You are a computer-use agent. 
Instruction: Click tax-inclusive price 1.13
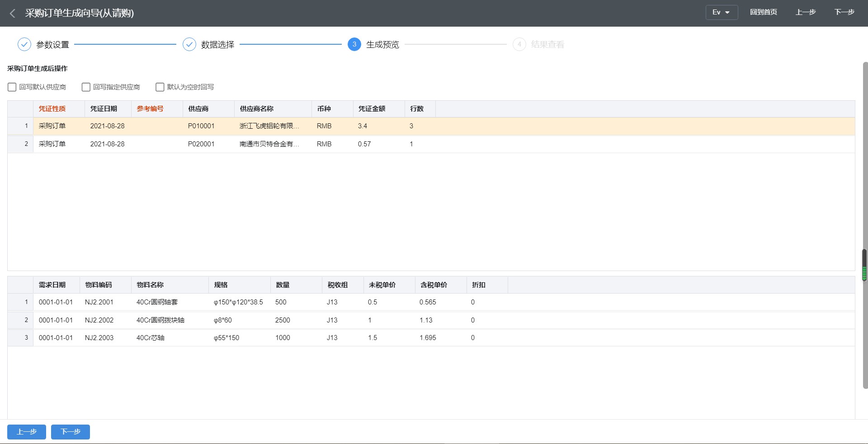pyautogui.click(x=426, y=320)
